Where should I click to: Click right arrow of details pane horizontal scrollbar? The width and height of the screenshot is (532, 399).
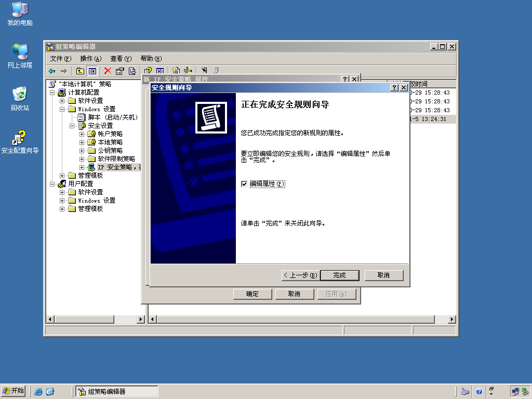pos(451,320)
